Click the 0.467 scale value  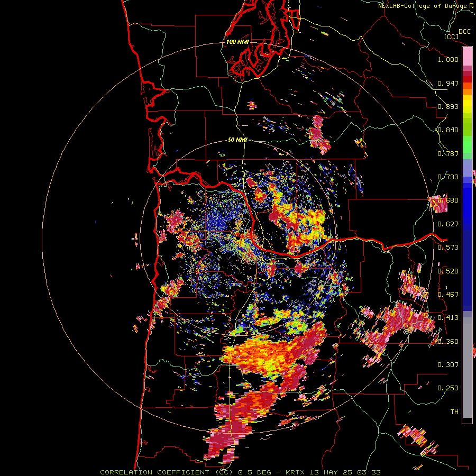coord(448,294)
